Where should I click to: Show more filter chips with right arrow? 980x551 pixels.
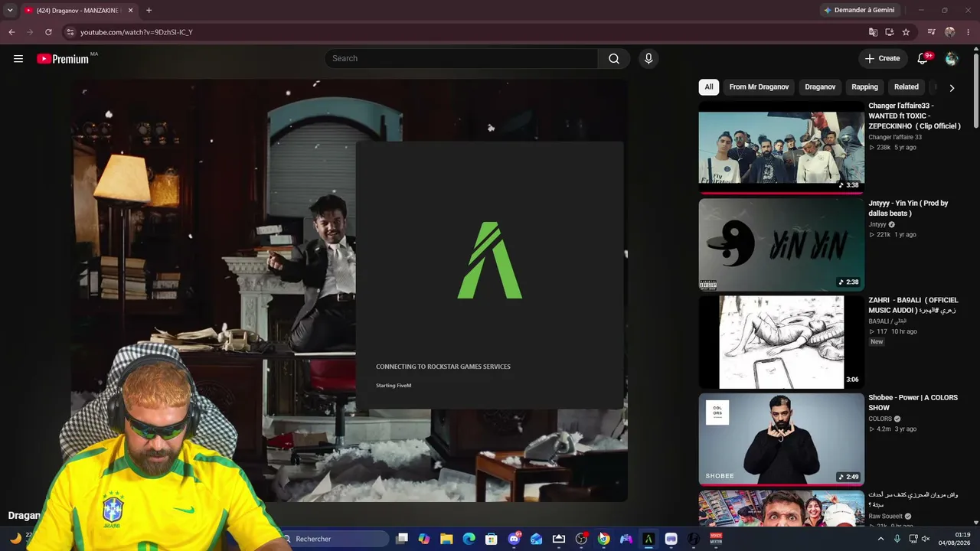[952, 88]
